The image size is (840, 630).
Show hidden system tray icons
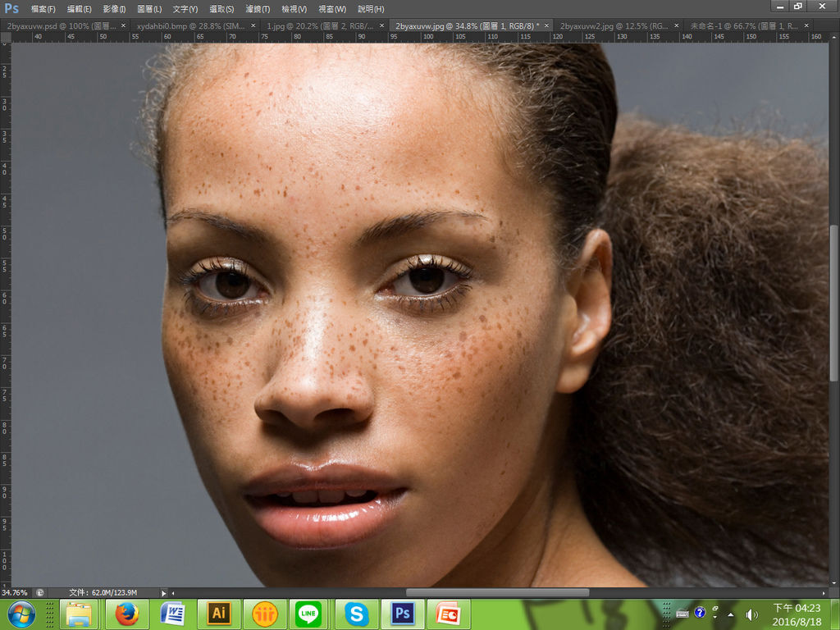[731, 614]
